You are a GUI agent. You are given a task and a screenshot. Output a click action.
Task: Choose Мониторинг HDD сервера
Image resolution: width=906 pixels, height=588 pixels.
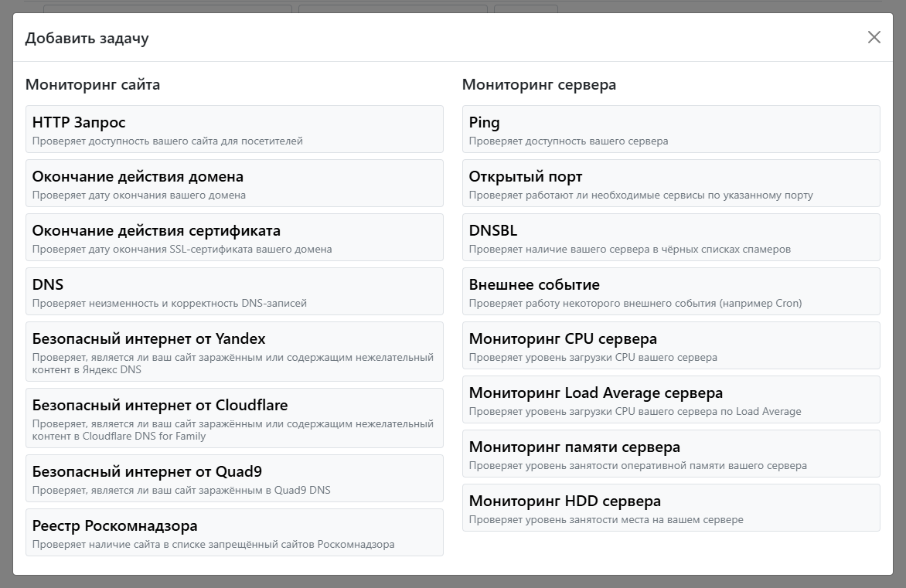671,508
